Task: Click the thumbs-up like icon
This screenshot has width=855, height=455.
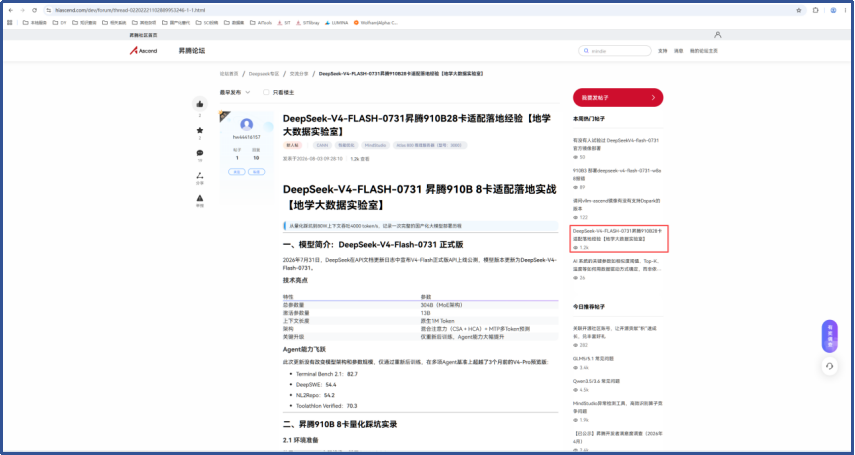Action: tap(200, 104)
